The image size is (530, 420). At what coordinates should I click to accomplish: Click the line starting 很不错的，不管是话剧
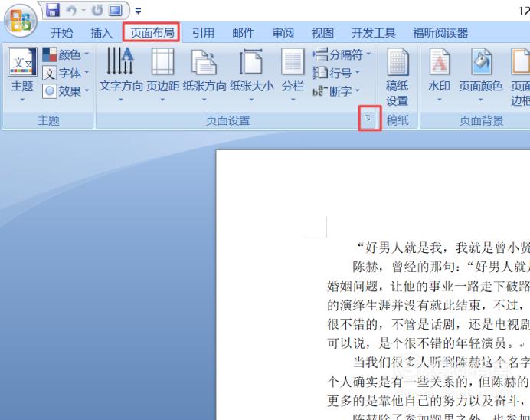[x=429, y=324]
